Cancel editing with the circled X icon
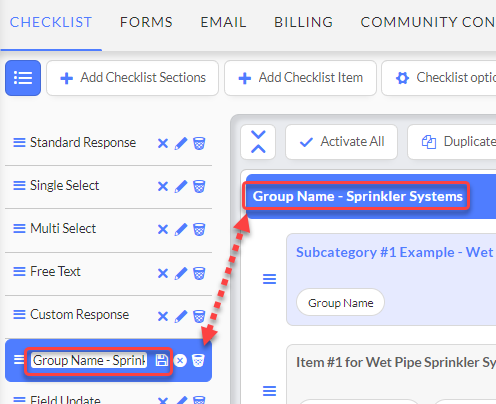The image size is (496, 404). click(180, 361)
